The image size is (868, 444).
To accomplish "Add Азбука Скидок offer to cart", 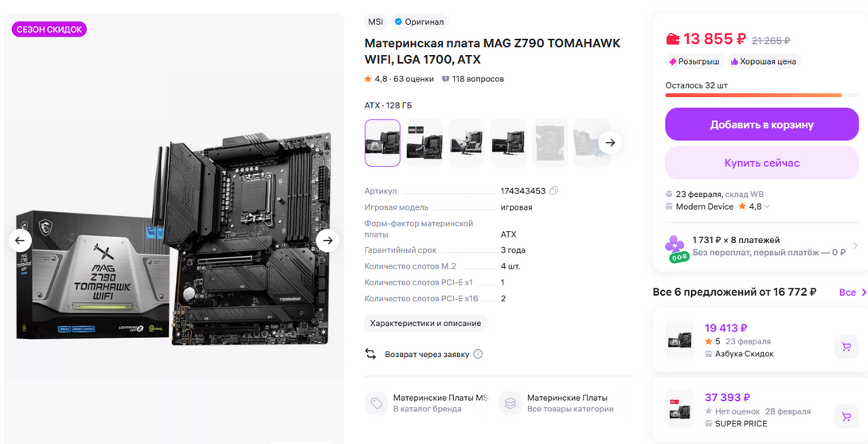I will 846,347.
